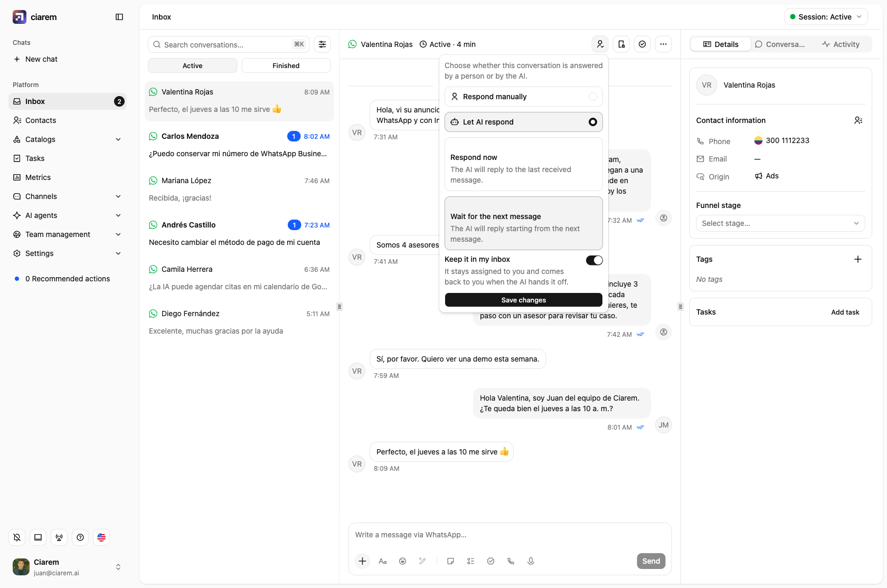Open the 0 Recommended actions link
The height and width of the screenshot is (588, 887).
click(68, 279)
